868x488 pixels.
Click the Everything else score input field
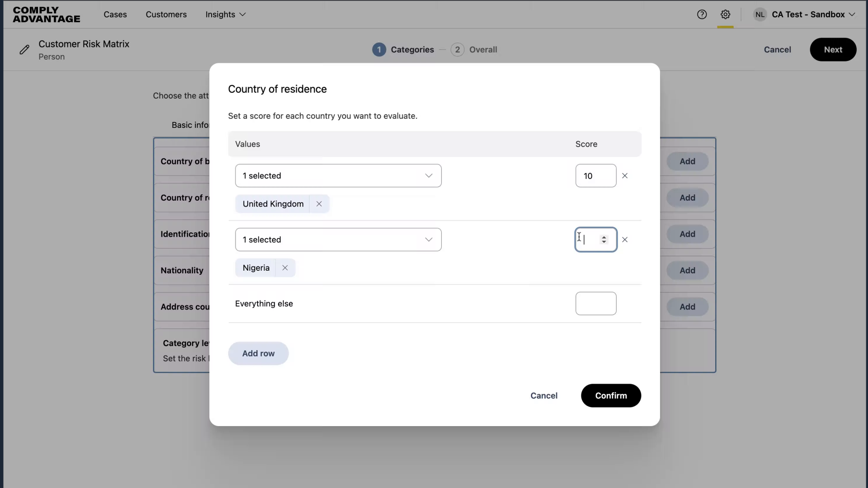(x=595, y=303)
